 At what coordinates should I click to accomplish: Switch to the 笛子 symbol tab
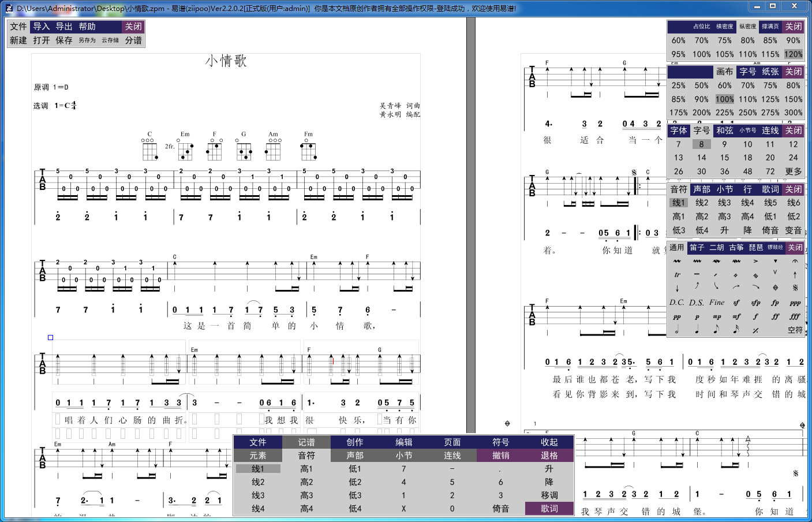tap(697, 248)
